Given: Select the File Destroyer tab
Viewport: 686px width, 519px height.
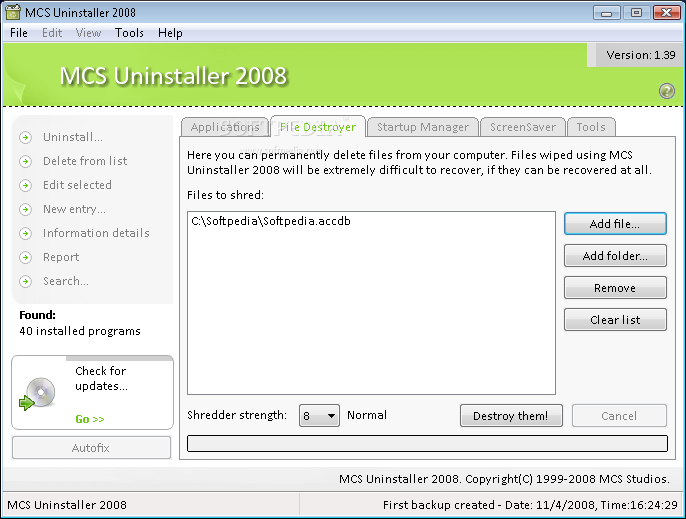Looking at the screenshot, I should pos(318,127).
